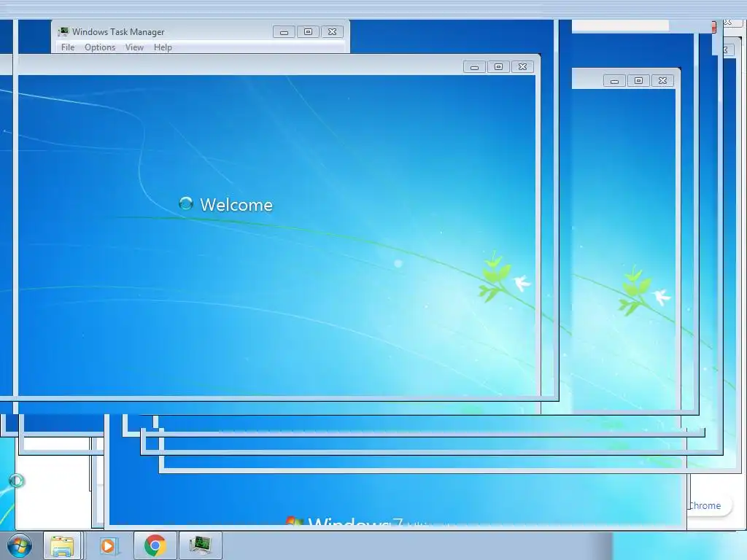Screen dimensions: 747x560
Task: Switch to Task Manager taskbar icon
Action: 200,545
